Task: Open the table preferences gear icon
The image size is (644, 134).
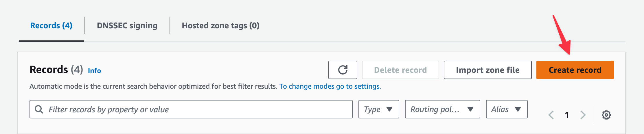Action: coord(606,115)
